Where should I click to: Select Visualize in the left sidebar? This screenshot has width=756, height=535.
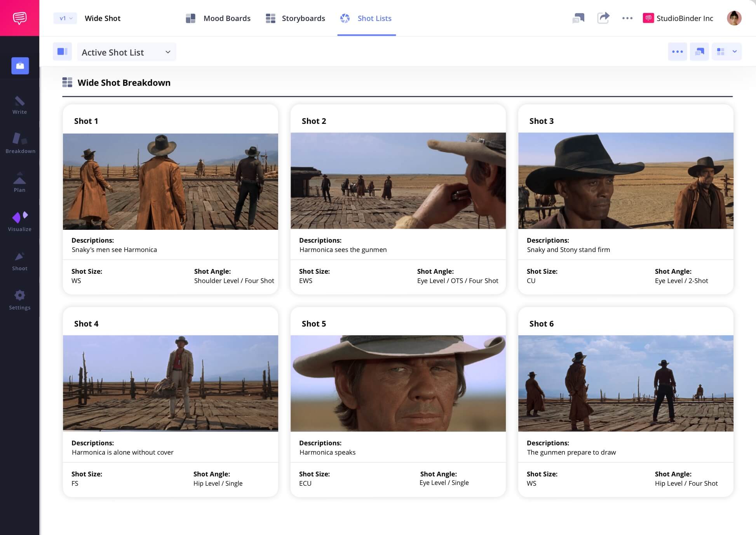(x=20, y=222)
